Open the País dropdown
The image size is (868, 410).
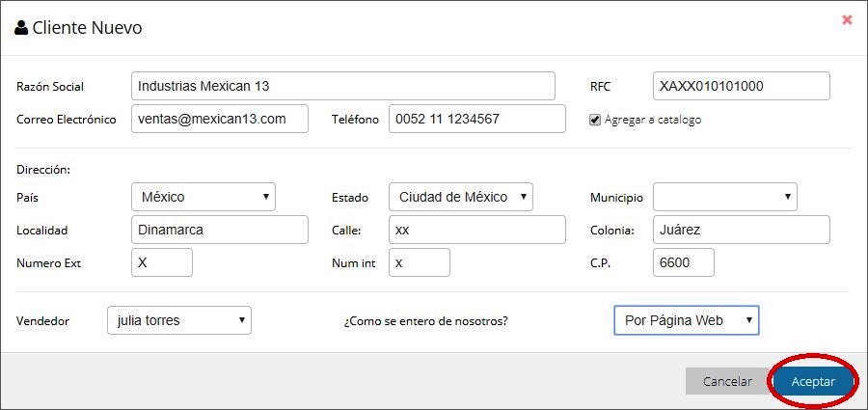click(203, 197)
